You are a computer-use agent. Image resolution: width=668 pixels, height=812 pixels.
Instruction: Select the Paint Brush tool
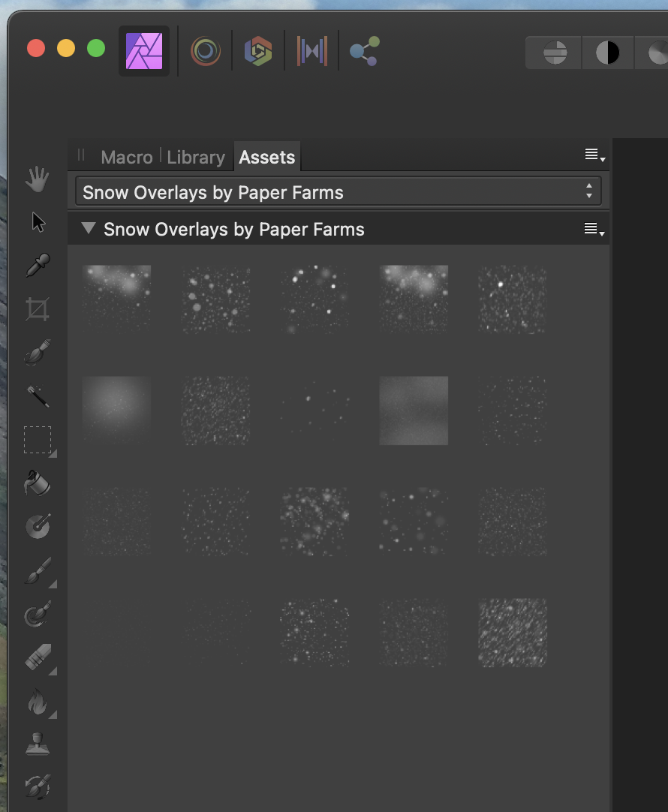click(38, 570)
